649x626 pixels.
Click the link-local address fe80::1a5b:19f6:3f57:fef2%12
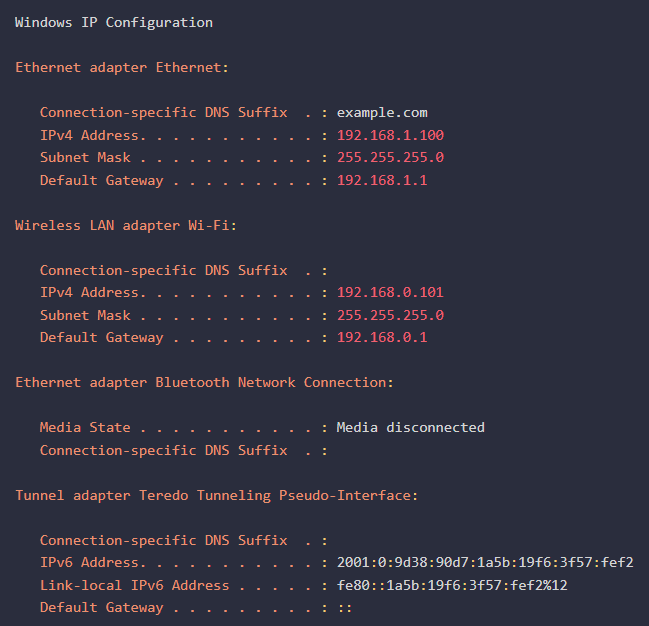click(x=452, y=585)
